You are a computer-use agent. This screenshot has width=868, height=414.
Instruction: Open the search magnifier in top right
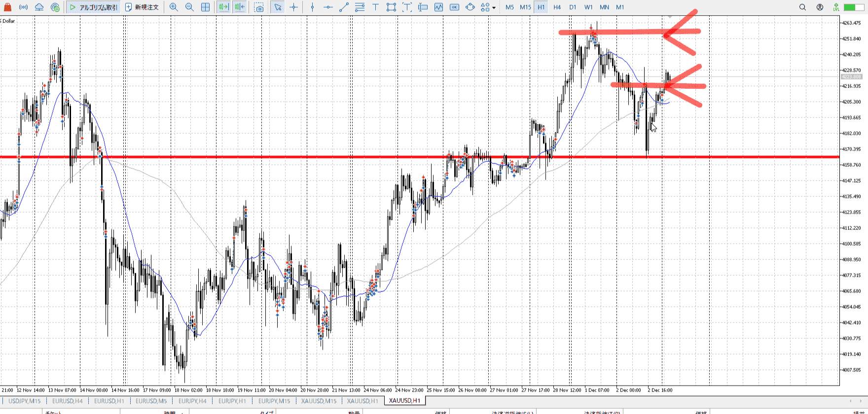pos(802,7)
